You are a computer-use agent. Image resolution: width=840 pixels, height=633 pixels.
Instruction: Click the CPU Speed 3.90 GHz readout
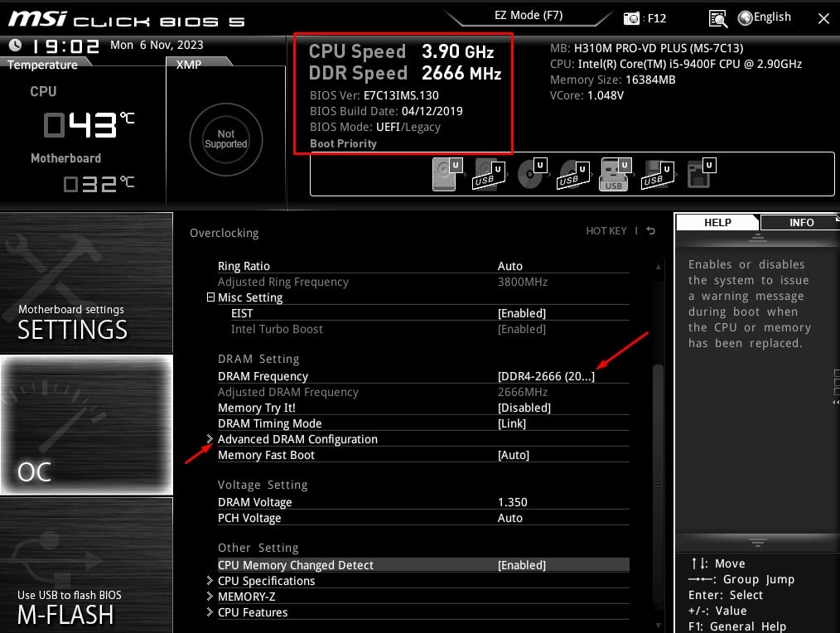(401, 51)
